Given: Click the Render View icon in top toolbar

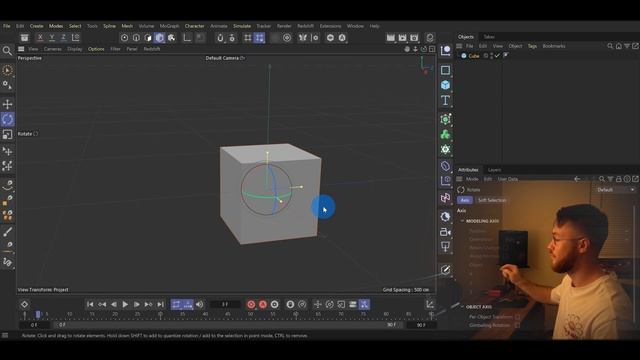Looking at the screenshot, I should pyautogui.click(x=391, y=38).
